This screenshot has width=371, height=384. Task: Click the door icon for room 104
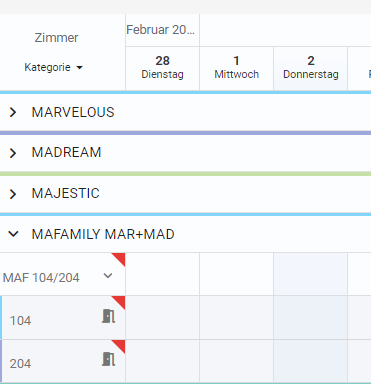pos(109,316)
